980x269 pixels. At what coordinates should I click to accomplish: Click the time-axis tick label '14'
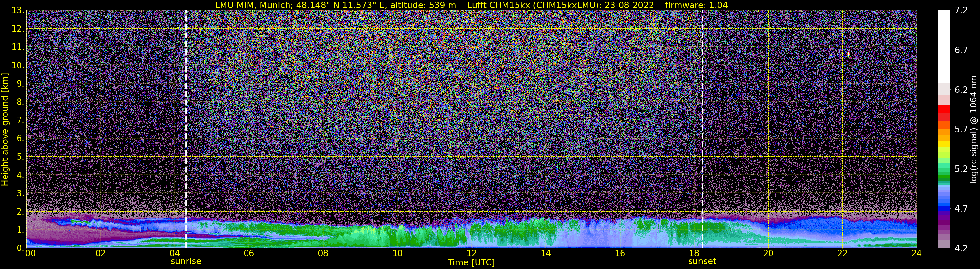tap(545, 253)
